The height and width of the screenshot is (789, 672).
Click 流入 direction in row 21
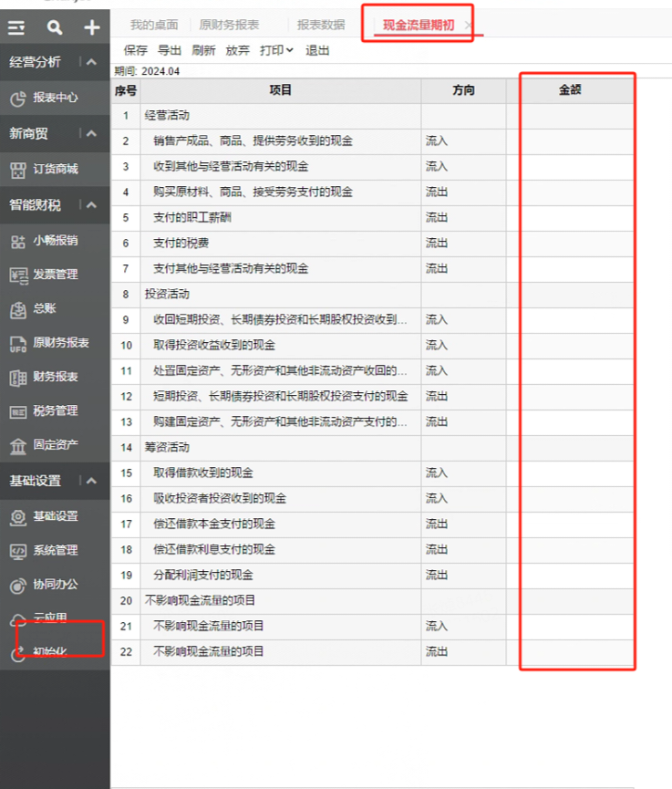click(x=437, y=627)
